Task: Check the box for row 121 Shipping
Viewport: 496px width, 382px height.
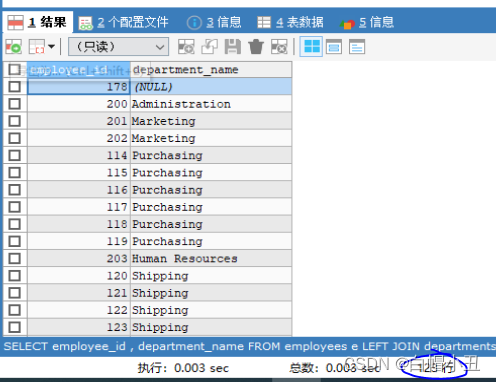Action: coord(14,293)
